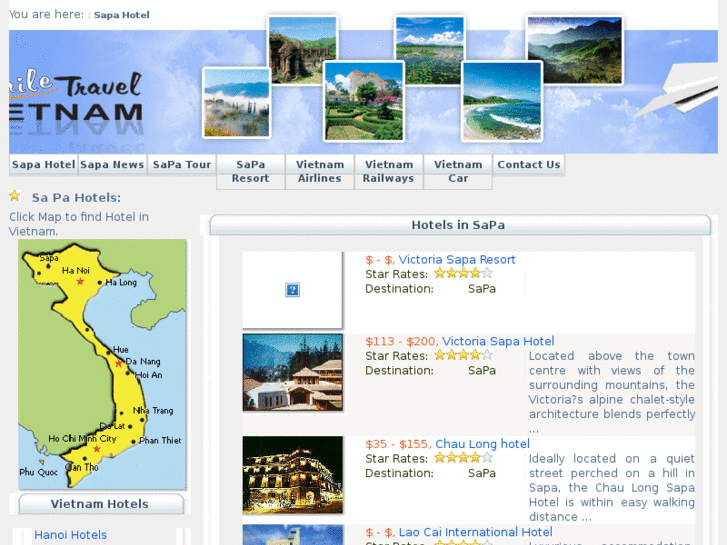The width and height of the screenshot is (727, 545).
Task: Click the misty mountain photo in the banner
Action: coord(236,103)
